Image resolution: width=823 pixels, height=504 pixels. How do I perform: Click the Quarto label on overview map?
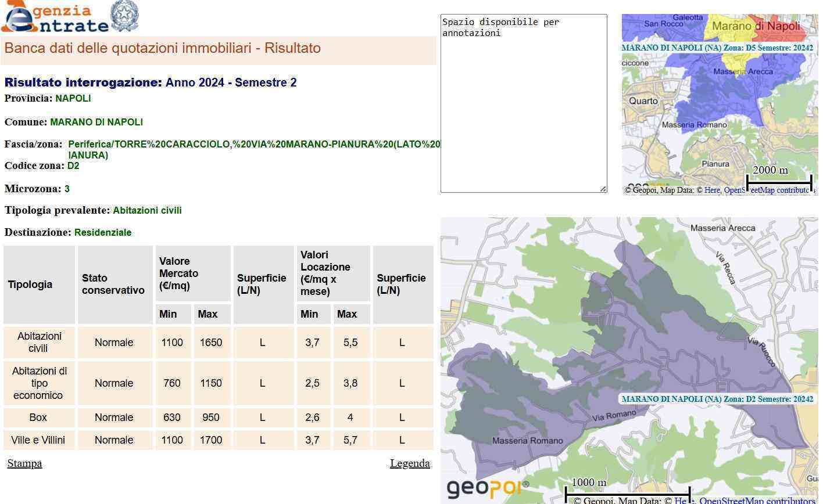pyautogui.click(x=643, y=101)
